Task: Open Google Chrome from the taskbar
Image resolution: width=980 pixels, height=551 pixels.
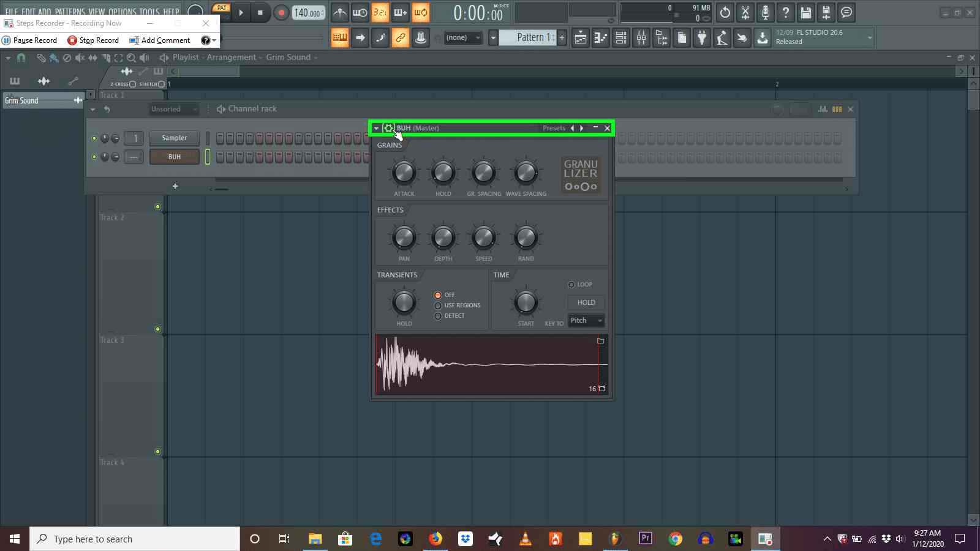Action: click(x=676, y=539)
